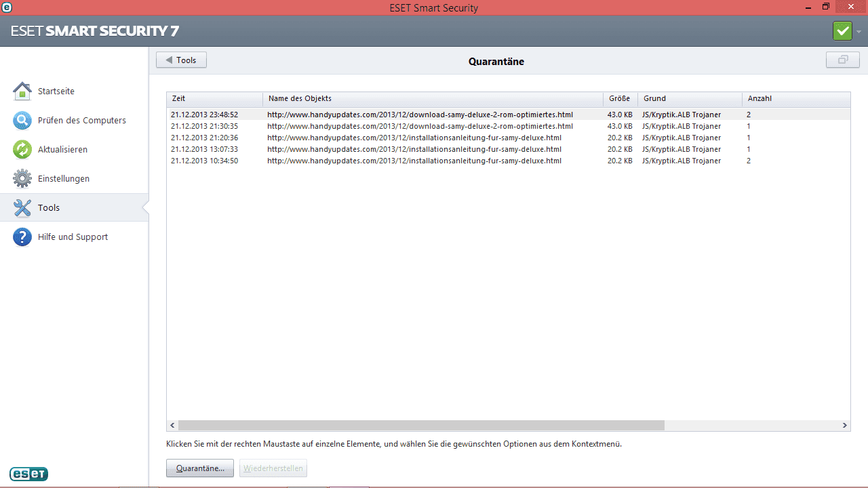Click the ESET logo at sidebar bottom
868x488 pixels.
point(28,474)
